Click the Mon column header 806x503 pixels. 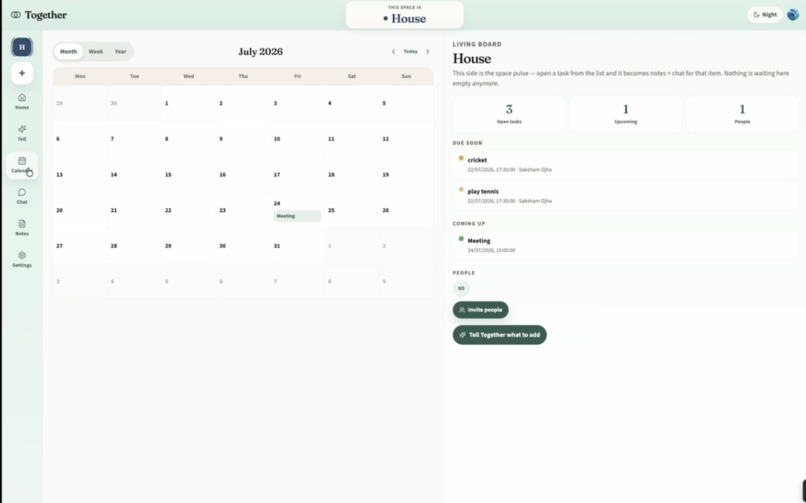[x=80, y=76]
